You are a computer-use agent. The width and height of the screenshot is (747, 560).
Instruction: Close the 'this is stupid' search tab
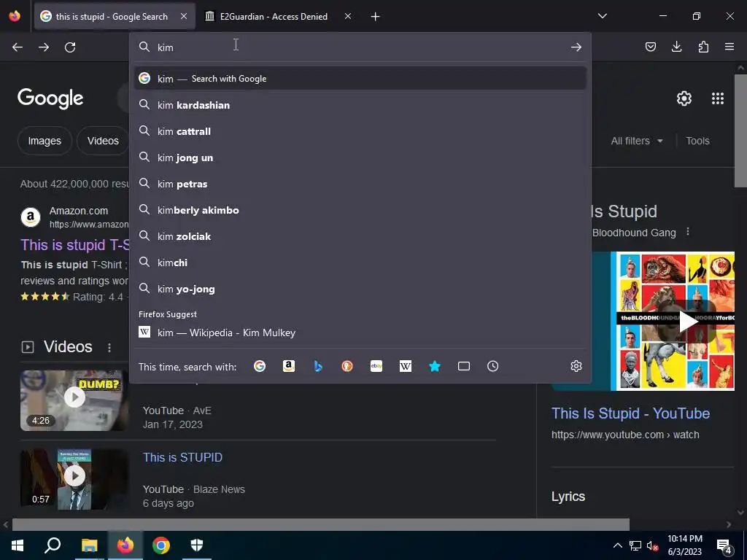point(184,16)
